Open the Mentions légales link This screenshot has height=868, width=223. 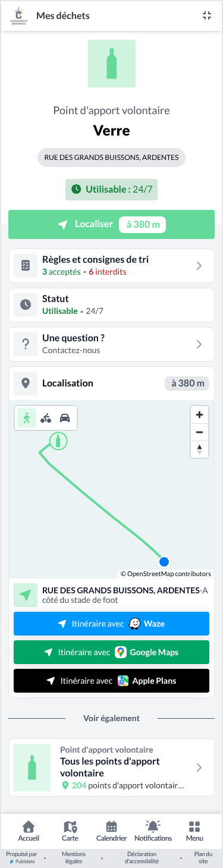(74, 857)
